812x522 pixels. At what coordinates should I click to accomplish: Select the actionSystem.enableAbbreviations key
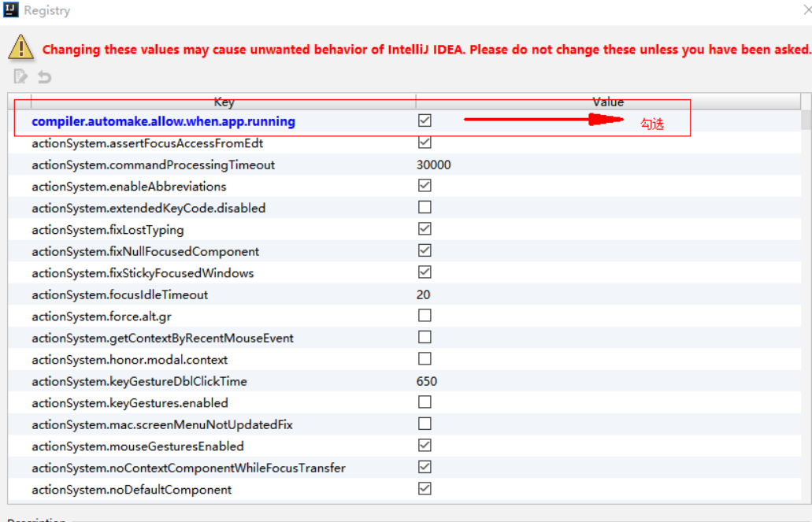(x=129, y=187)
